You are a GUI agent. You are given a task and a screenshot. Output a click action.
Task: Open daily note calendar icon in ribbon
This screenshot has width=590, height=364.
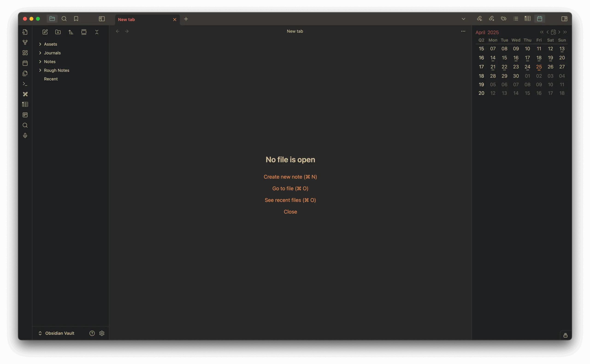(25, 63)
